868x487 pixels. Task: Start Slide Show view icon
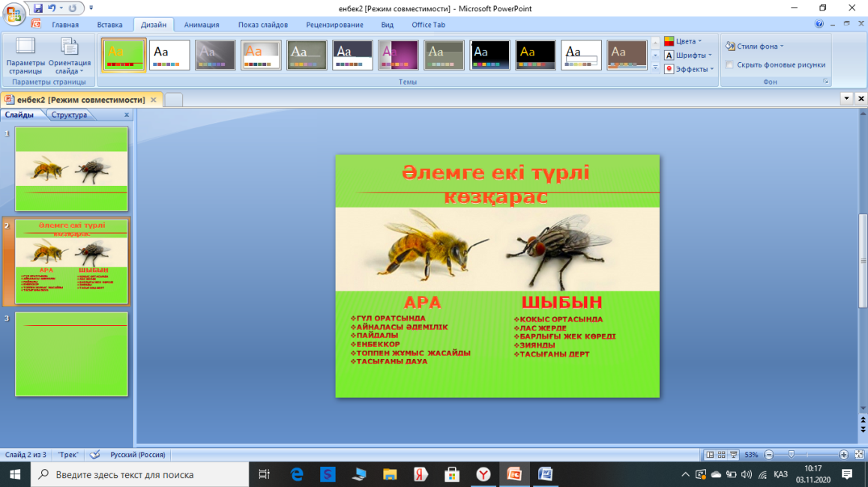click(x=734, y=454)
